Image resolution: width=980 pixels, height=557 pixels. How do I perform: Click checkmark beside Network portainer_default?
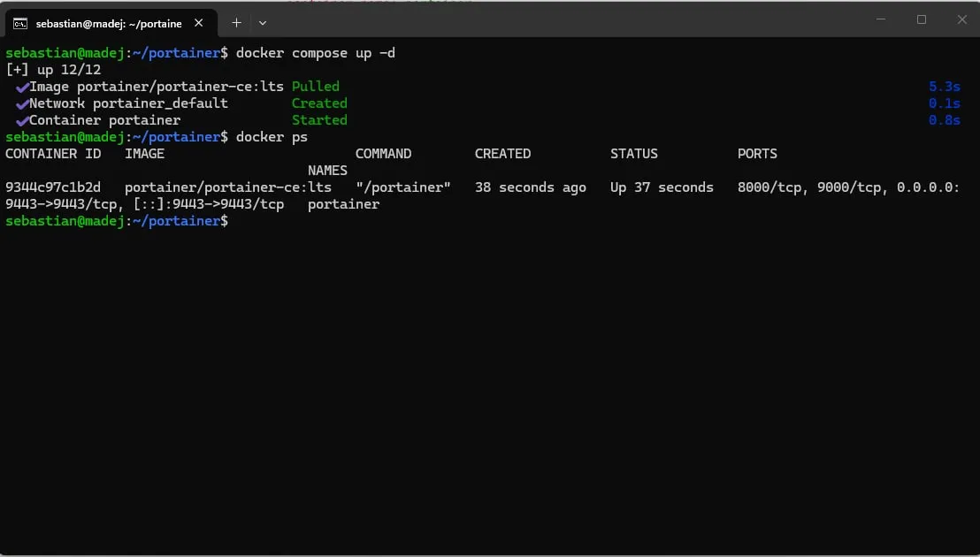point(22,104)
